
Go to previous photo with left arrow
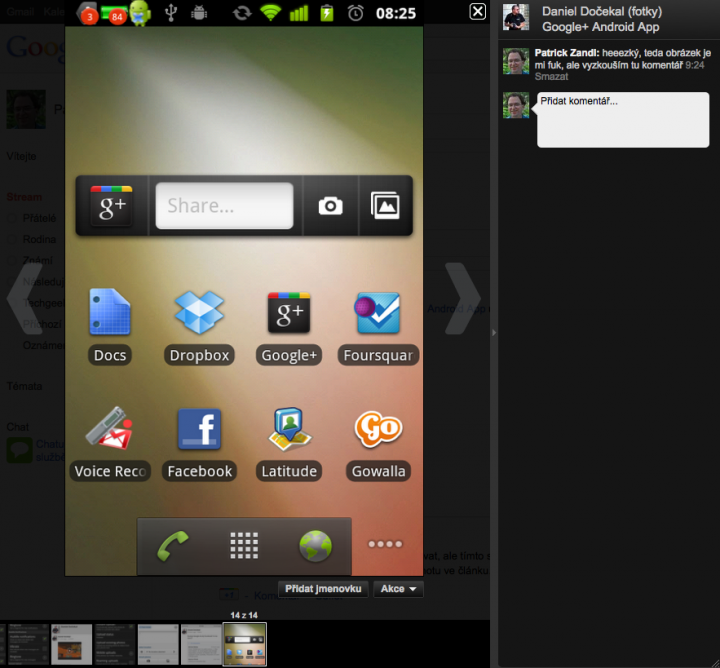pyautogui.click(x=24, y=298)
